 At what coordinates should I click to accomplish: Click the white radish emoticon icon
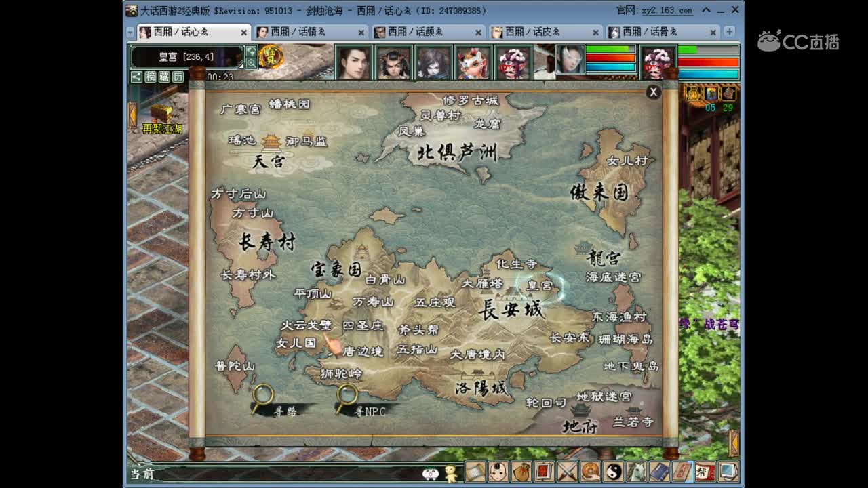[430, 474]
